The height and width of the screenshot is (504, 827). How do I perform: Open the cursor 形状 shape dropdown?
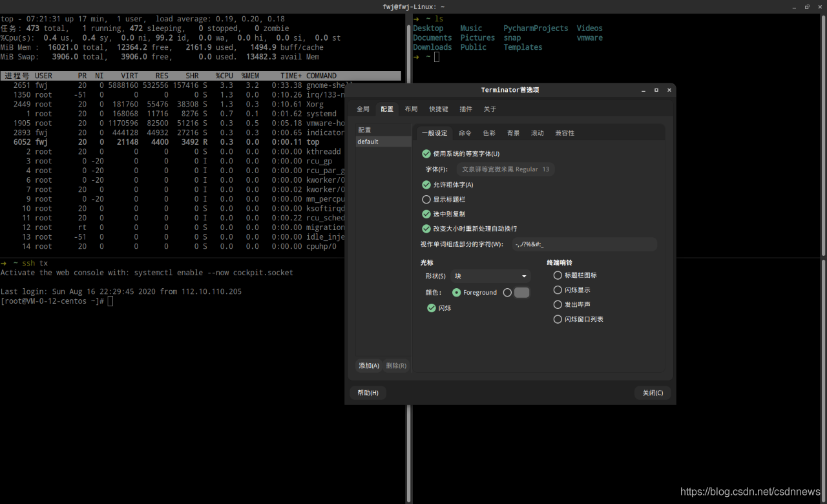pos(490,276)
